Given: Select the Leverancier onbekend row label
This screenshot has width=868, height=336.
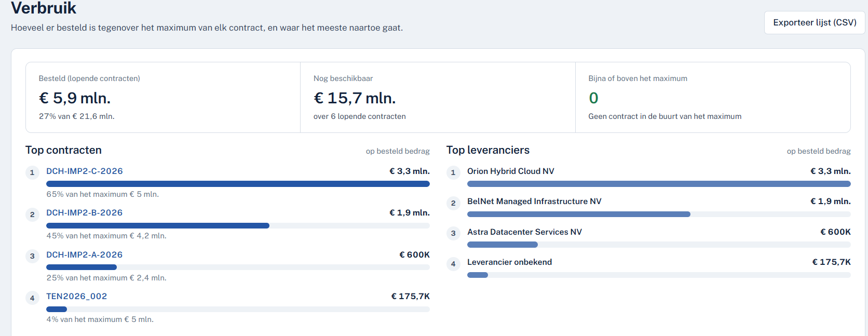Looking at the screenshot, I should (x=509, y=262).
